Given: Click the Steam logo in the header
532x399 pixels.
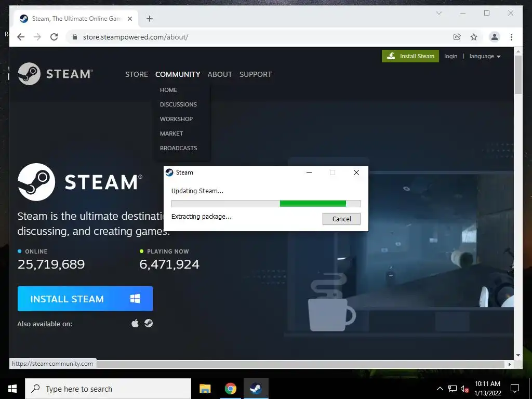Looking at the screenshot, I should click(55, 74).
